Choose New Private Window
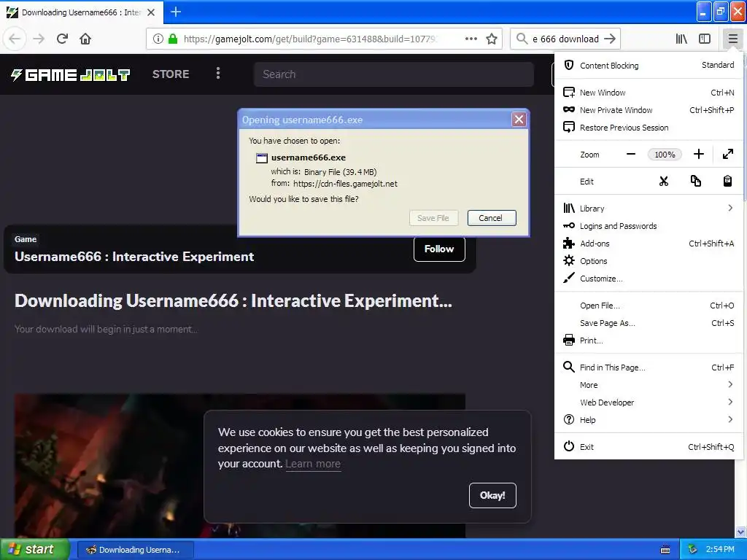Image resolution: width=747 pixels, height=560 pixels. (x=649, y=110)
